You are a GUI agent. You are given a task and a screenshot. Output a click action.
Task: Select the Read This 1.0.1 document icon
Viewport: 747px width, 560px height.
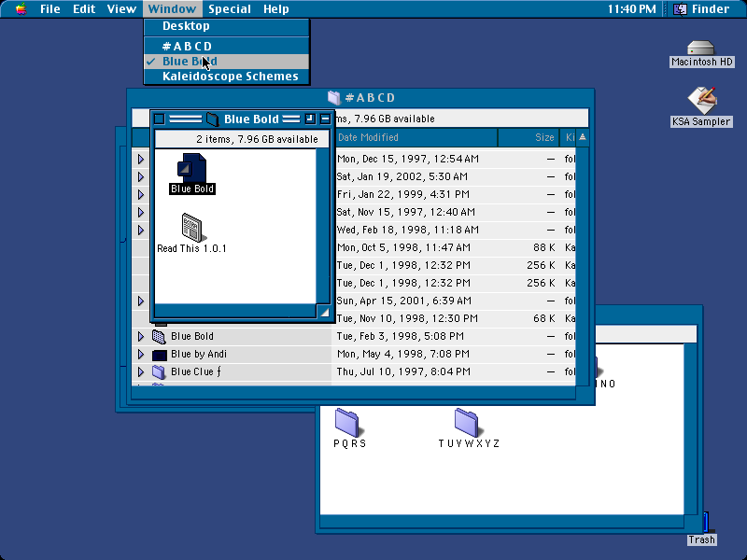pyautogui.click(x=192, y=227)
